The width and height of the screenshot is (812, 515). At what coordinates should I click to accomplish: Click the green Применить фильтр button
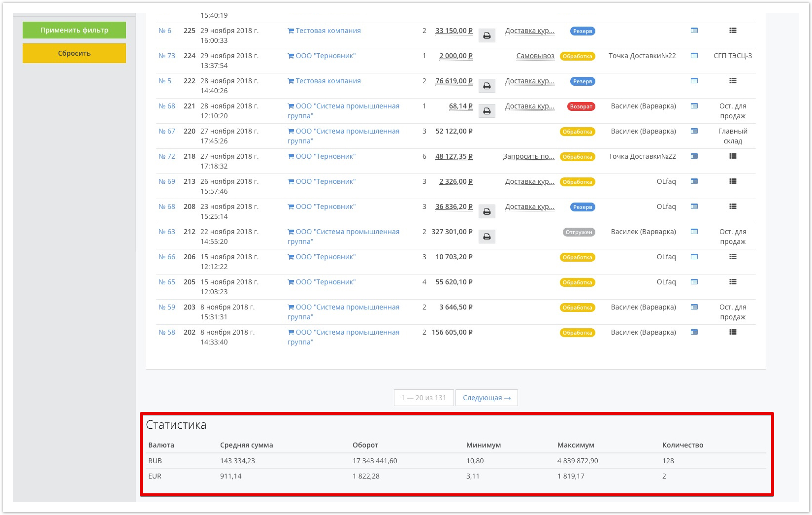tap(74, 30)
